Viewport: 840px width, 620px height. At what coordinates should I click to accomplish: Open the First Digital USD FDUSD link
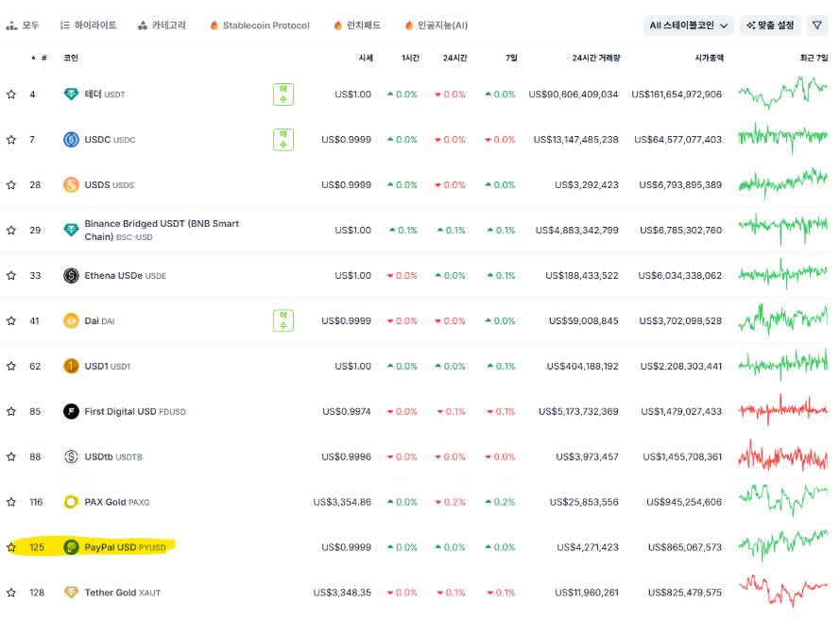point(135,411)
